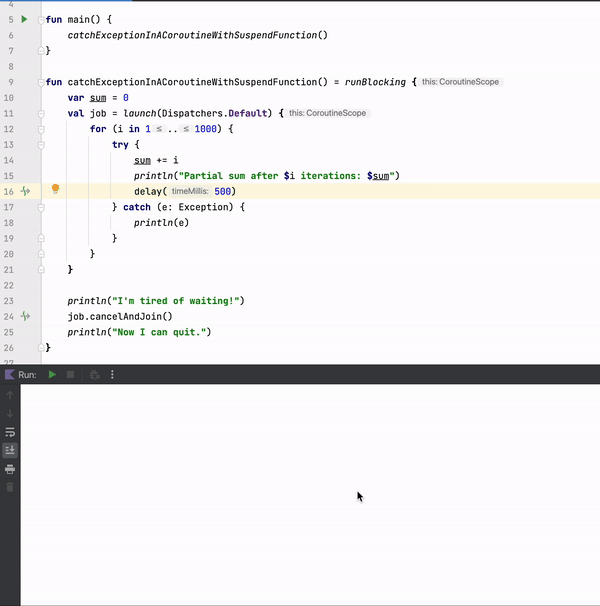The image size is (600, 606).
Task: Clear console with the trash icon
Action: (10, 487)
